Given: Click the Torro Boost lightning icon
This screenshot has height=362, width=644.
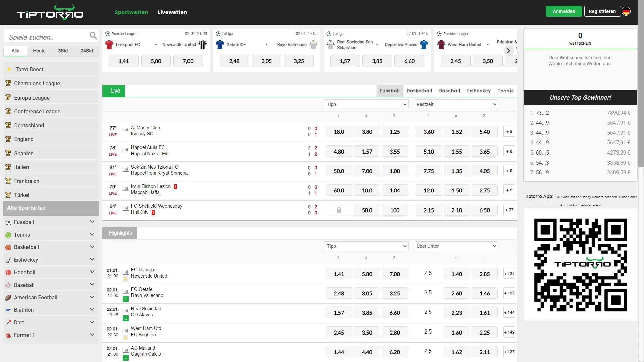Looking at the screenshot, I should (9, 69).
